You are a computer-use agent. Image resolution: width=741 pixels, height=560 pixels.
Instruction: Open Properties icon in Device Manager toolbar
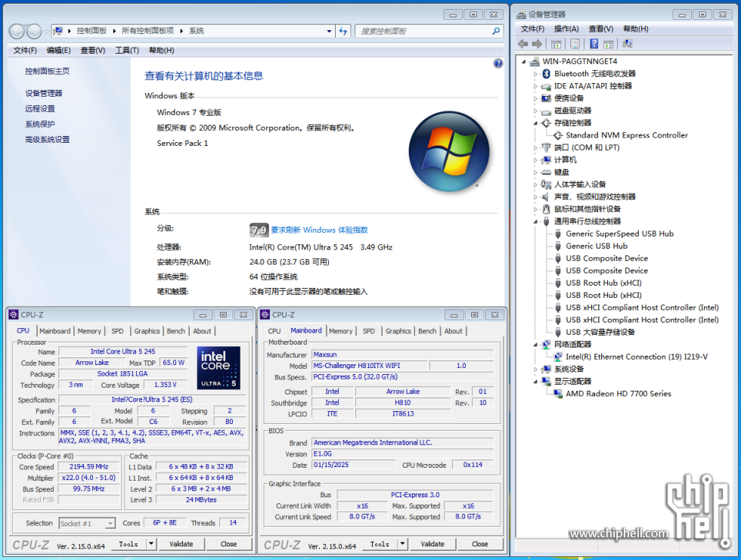(x=575, y=44)
